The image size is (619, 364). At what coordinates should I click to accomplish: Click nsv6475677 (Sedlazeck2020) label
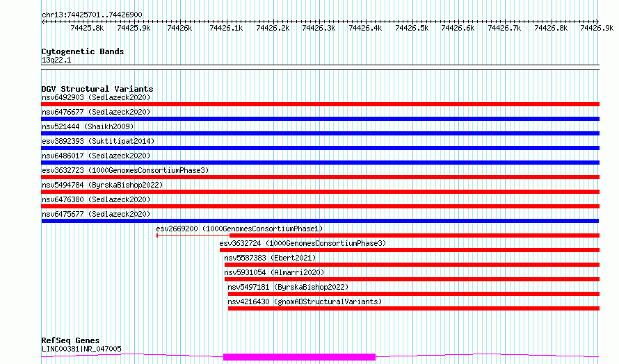tap(96, 214)
